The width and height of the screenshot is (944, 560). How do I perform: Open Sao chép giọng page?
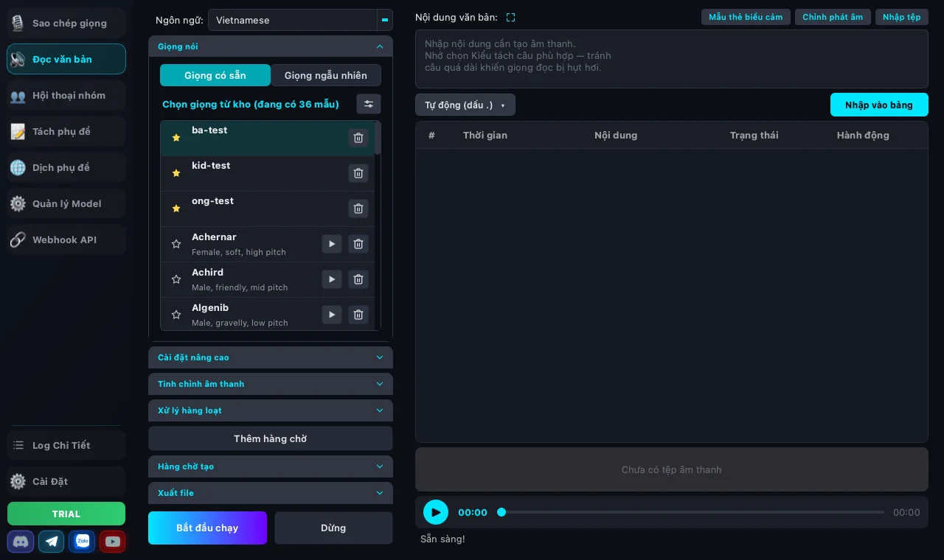[x=66, y=23]
